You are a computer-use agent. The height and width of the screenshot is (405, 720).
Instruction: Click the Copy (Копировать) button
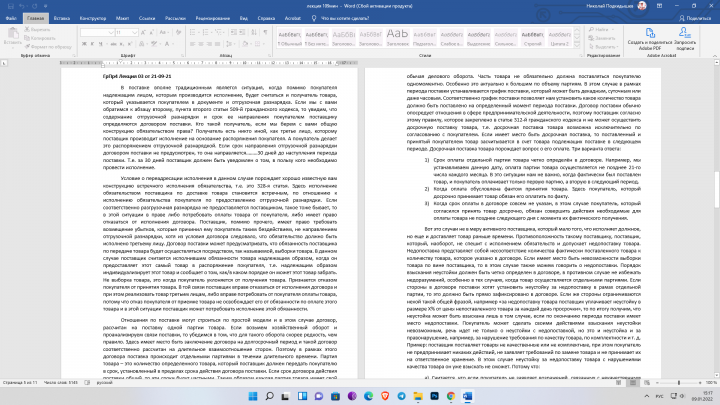(40, 38)
